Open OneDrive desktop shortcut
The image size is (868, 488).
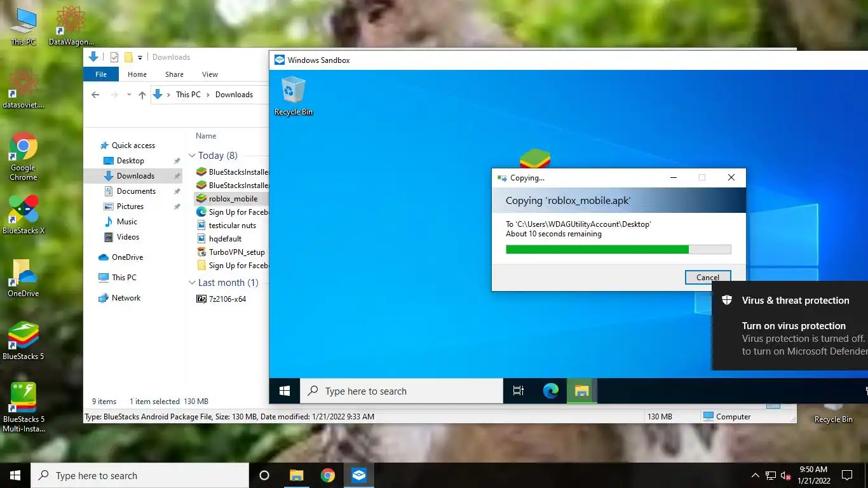(x=24, y=278)
